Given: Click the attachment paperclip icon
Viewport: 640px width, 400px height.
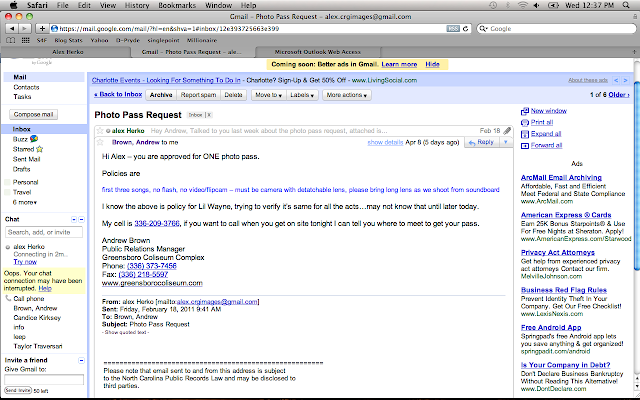Looking at the screenshot, I should [x=507, y=131].
